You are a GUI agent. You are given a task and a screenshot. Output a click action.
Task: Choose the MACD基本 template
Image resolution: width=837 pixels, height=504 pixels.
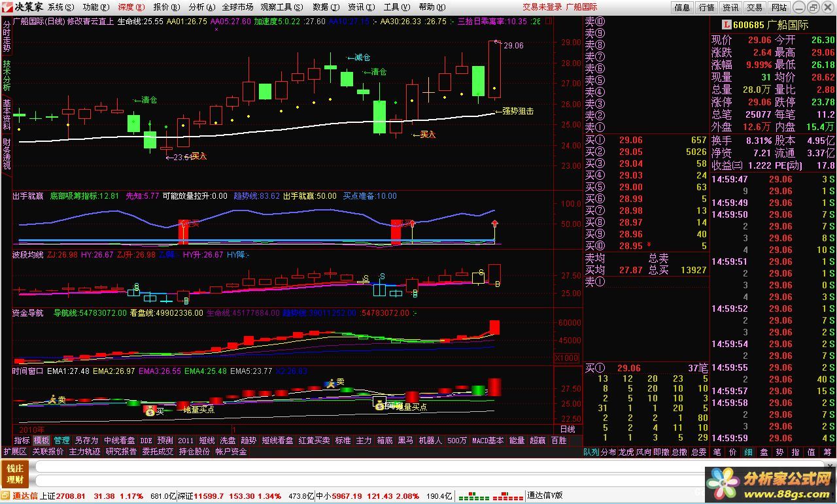[488, 441]
